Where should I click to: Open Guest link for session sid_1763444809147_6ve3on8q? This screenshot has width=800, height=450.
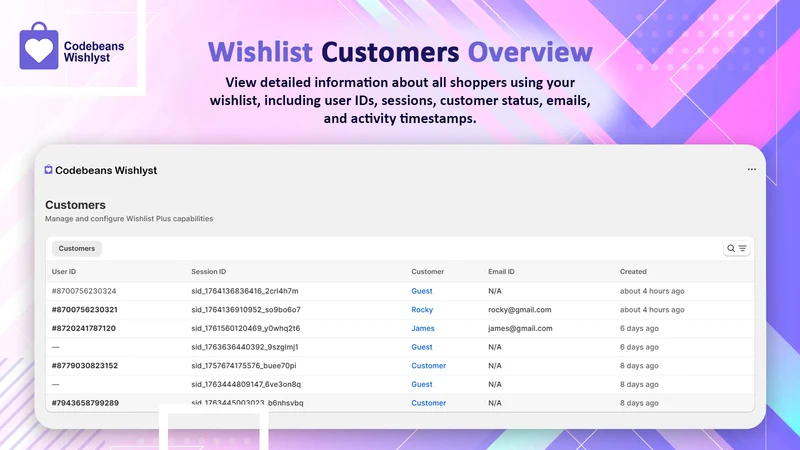coord(422,384)
